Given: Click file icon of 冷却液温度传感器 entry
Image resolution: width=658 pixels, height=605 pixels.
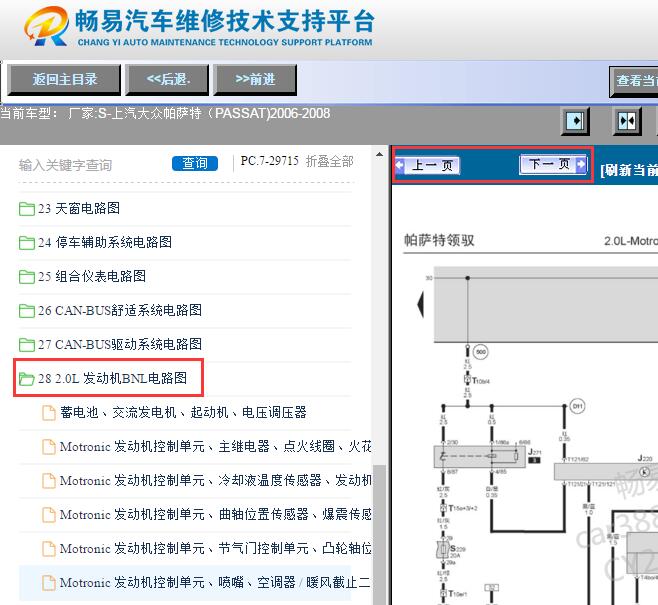Looking at the screenshot, I should coord(49,480).
